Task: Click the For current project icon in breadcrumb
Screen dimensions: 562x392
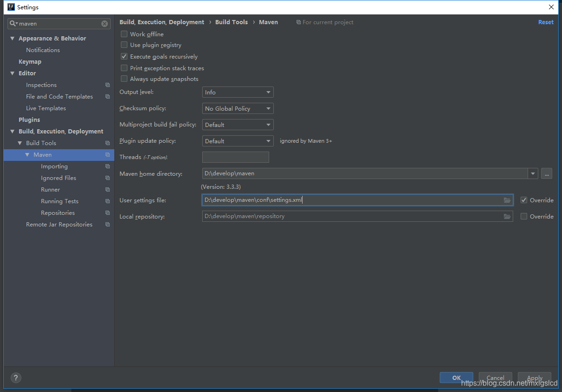Action: [x=298, y=22]
